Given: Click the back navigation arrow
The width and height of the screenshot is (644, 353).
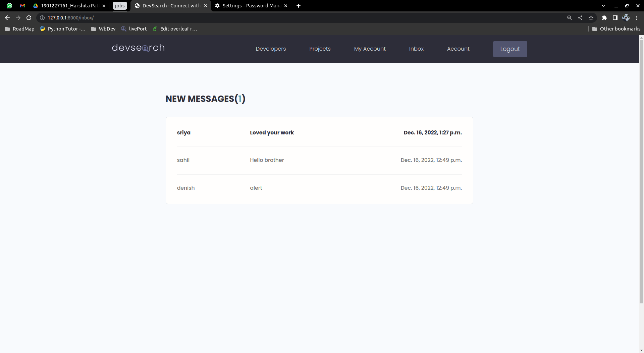Looking at the screenshot, I should (x=7, y=18).
